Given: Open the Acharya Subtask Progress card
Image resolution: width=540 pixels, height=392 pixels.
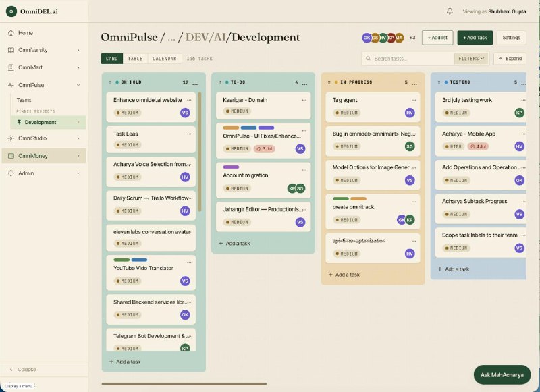Looking at the screenshot, I should 481,208.
